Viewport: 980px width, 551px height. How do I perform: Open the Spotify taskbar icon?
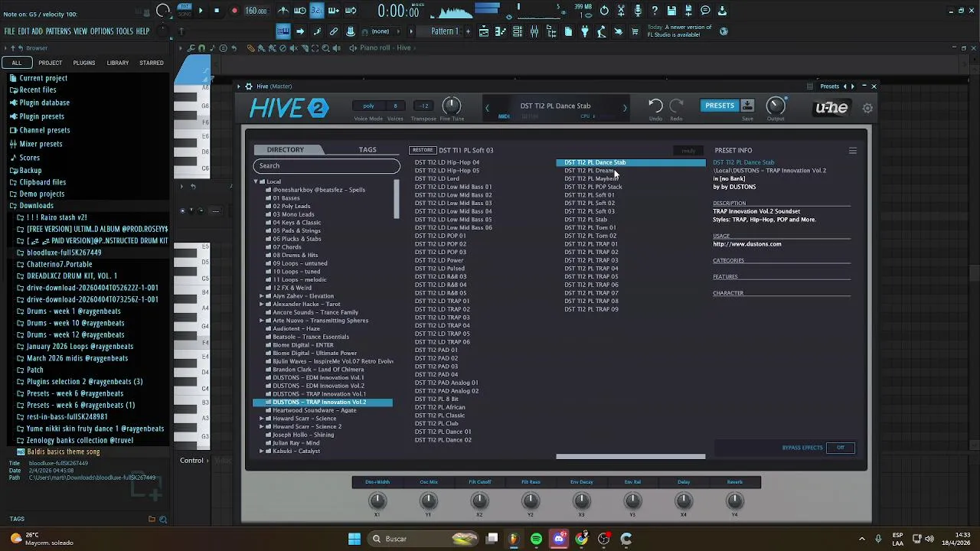coord(536,539)
